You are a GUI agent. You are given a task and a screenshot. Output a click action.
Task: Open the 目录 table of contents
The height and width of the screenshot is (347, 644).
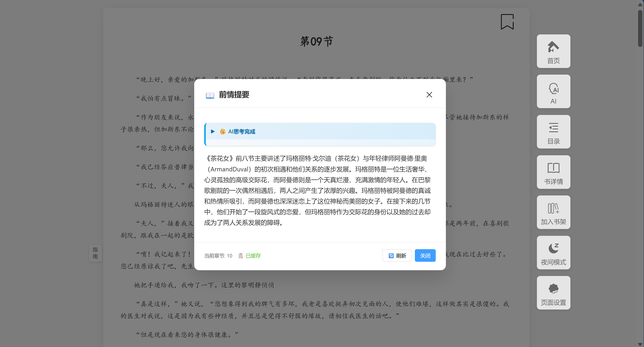point(553,132)
